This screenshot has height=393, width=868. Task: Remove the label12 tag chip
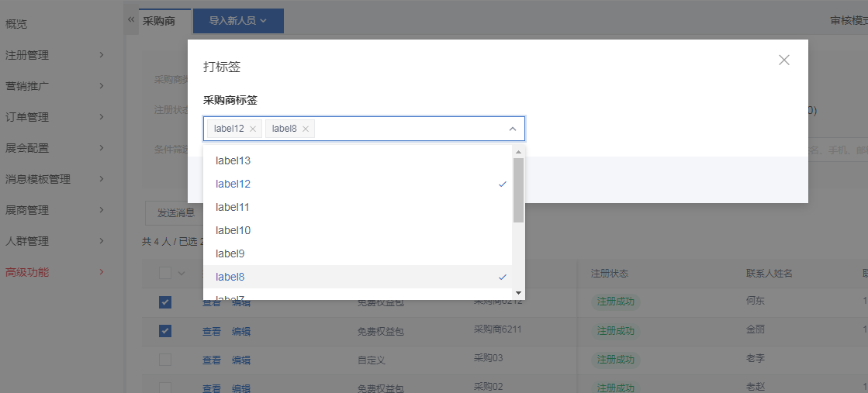tap(253, 129)
